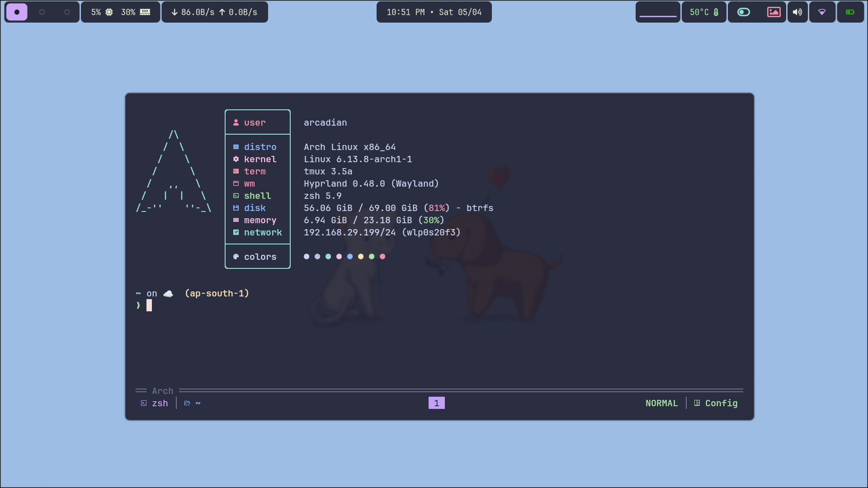
Task: Switch to the active first workspace indicator
Action: pos(17,12)
